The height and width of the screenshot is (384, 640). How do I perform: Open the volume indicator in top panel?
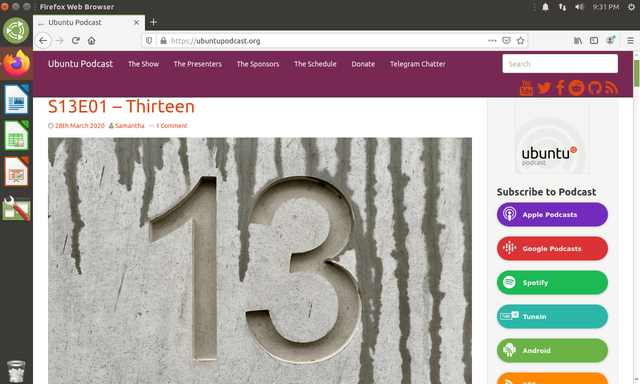580,7
